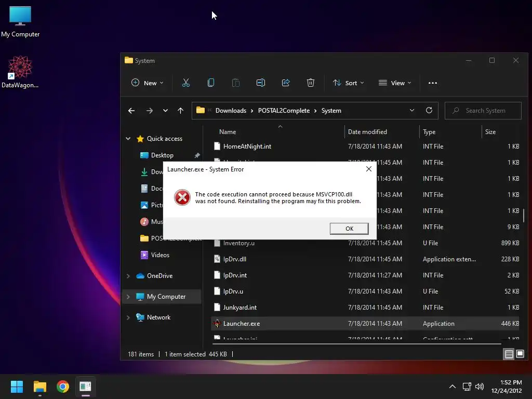Expand the My Computer tree node
The height and width of the screenshot is (399, 532).
(x=128, y=297)
